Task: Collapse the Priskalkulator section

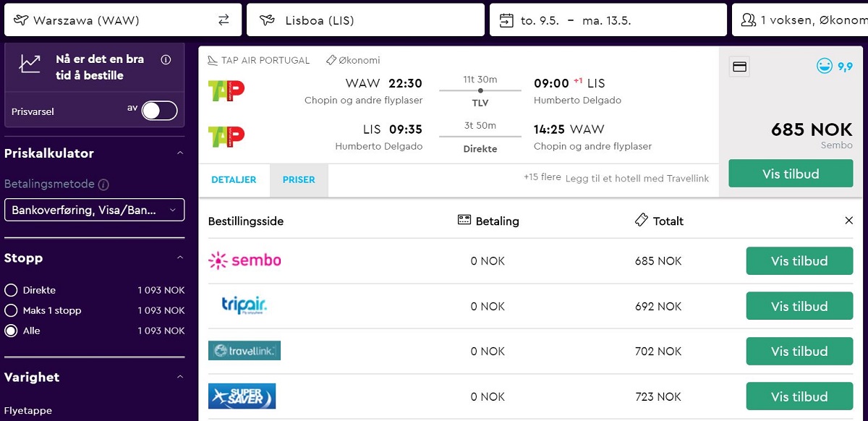Action: click(180, 153)
